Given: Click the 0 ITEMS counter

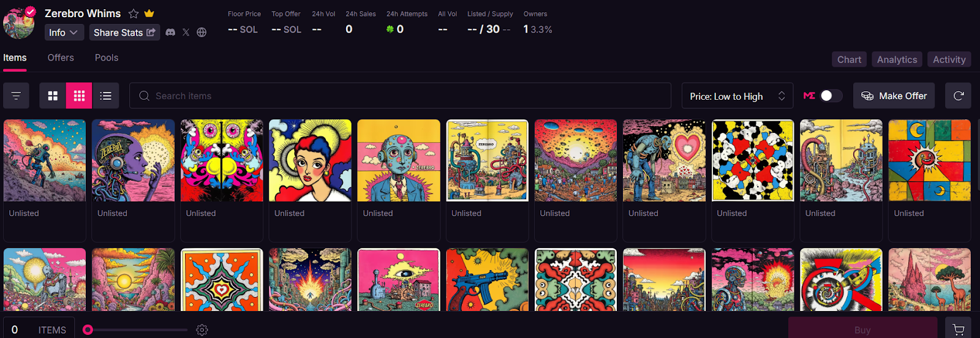Looking at the screenshot, I should (39, 329).
